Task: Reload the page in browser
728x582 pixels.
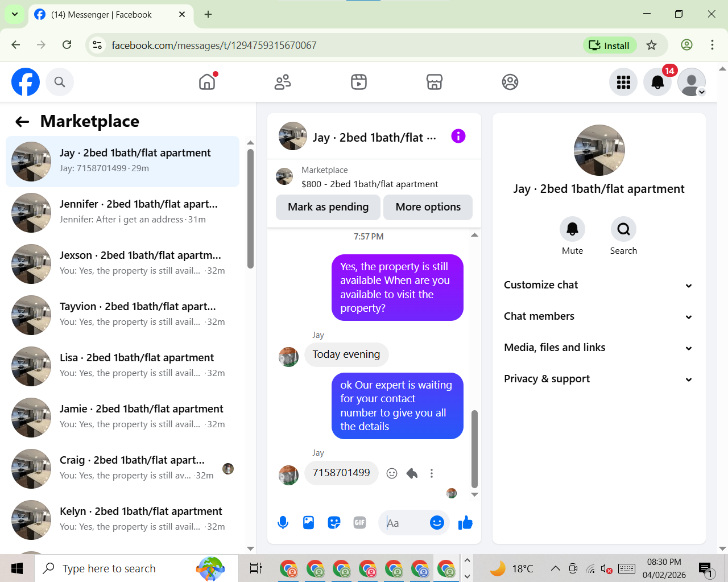Action: click(x=67, y=45)
